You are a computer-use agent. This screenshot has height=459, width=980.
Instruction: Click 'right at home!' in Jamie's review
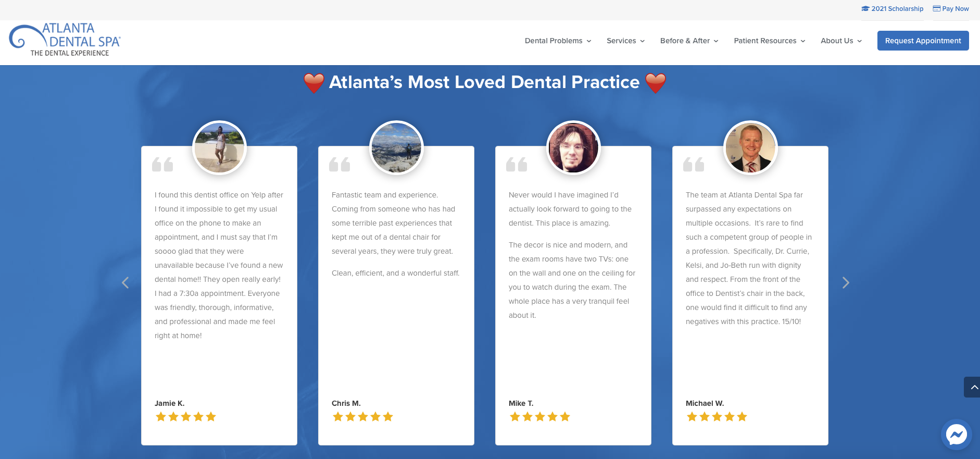[x=178, y=336]
